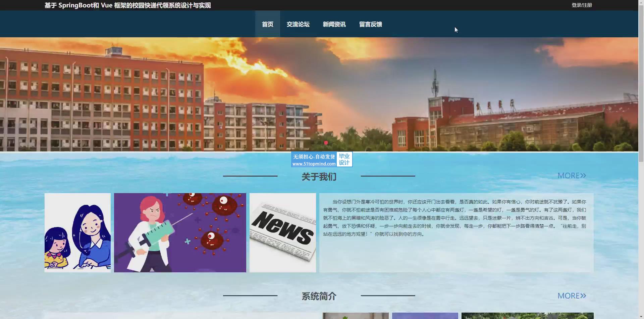
Task: Select the doctor with syringe illustration
Action: pos(180,233)
